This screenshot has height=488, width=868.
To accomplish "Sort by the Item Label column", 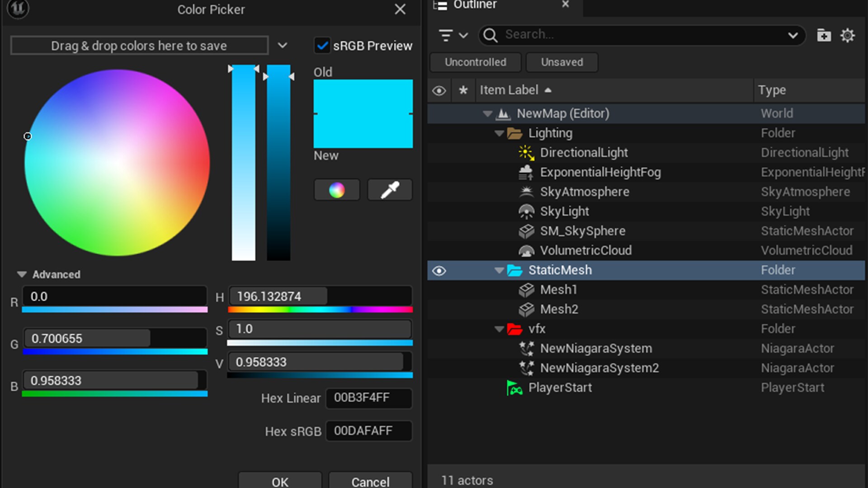I will pos(509,90).
